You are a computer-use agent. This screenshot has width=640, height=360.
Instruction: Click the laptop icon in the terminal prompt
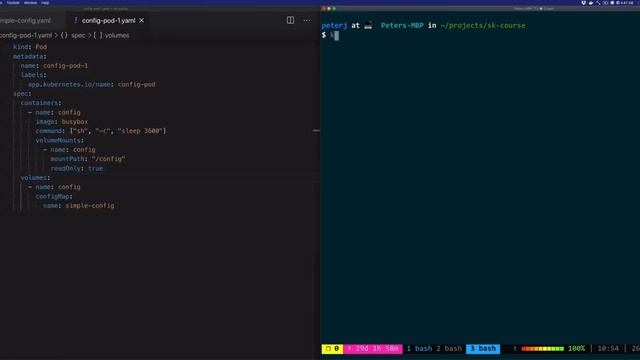368,26
